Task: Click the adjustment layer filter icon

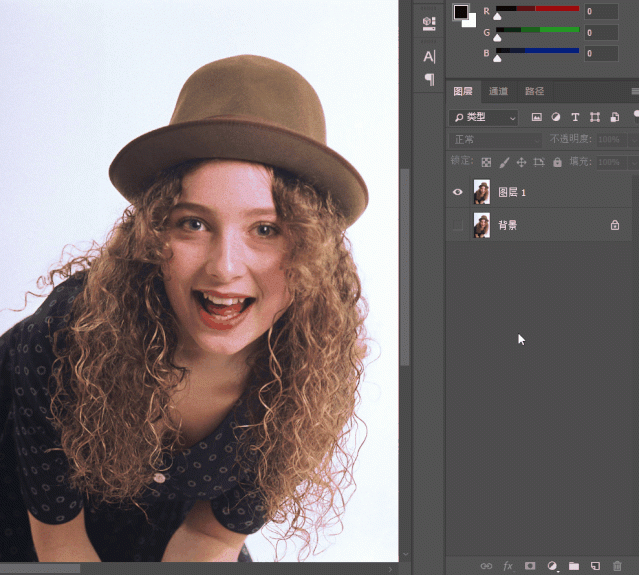Action: [556, 117]
